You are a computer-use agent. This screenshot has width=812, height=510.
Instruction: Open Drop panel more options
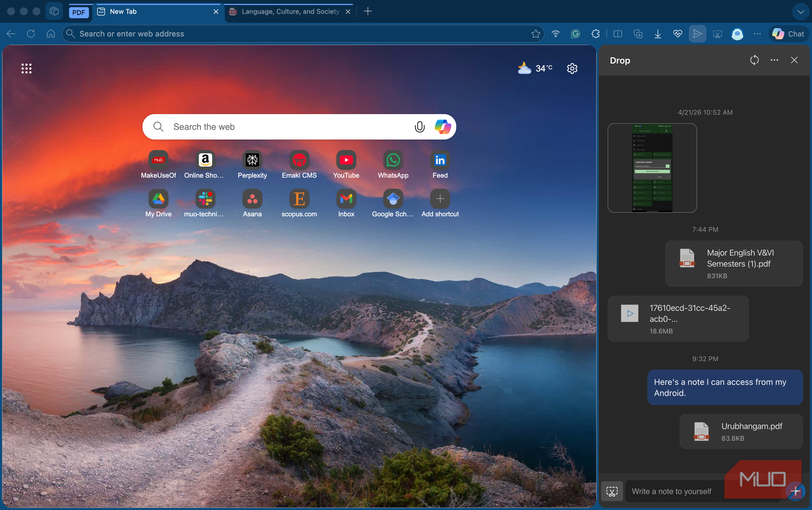click(774, 60)
